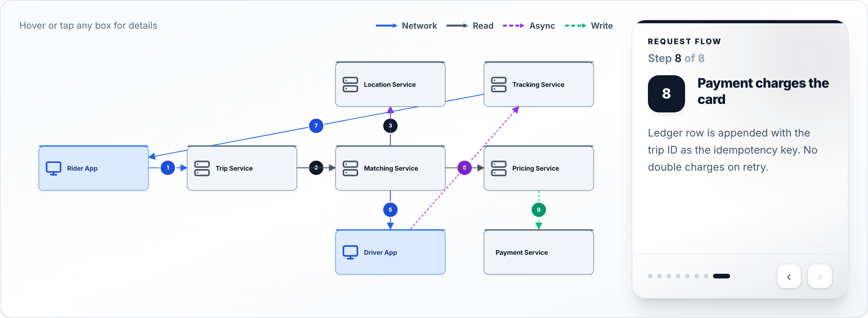The height and width of the screenshot is (318, 868).
Task: Click the large step 8 number tile
Action: pos(666,94)
